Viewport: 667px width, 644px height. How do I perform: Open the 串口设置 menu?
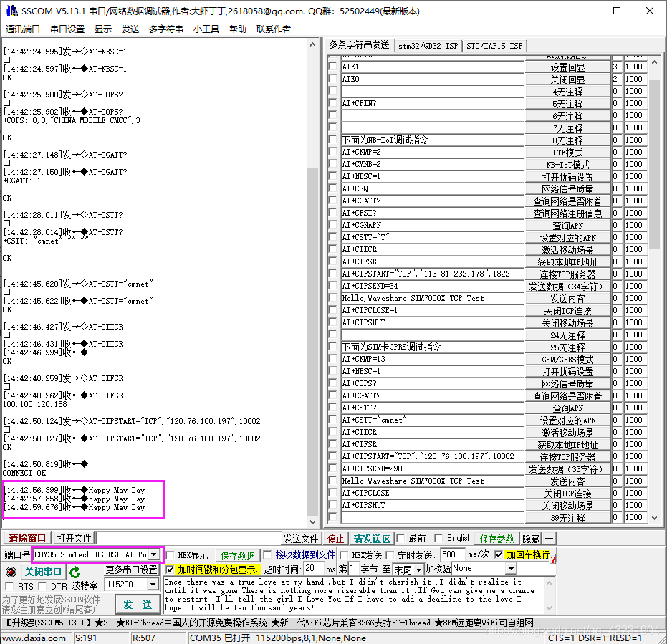click(x=67, y=29)
